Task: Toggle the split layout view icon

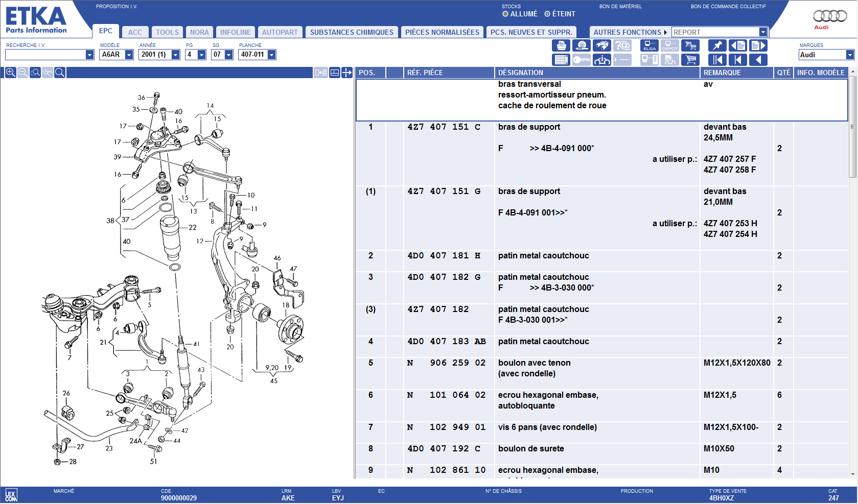Action: (335, 73)
